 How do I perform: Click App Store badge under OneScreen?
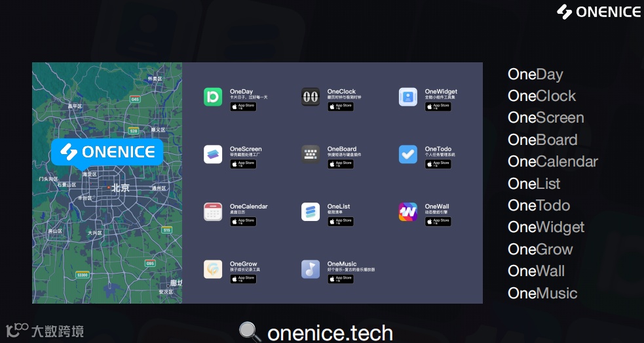point(243,164)
